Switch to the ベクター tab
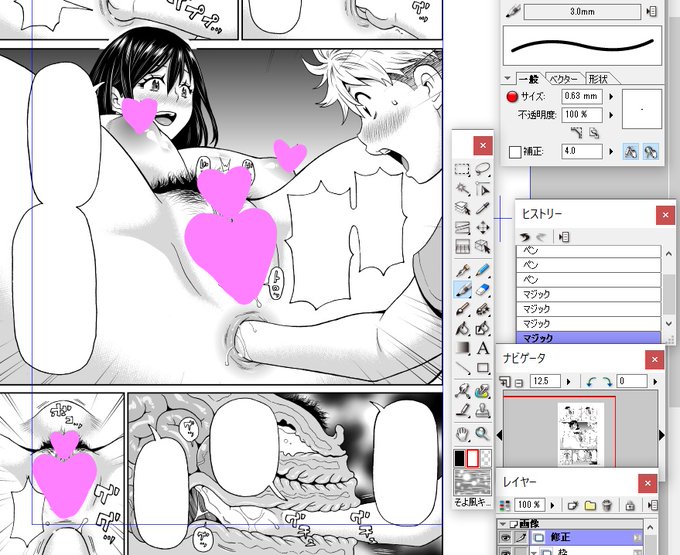The width and height of the screenshot is (680, 555). pyautogui.click(x=564, y=79)
